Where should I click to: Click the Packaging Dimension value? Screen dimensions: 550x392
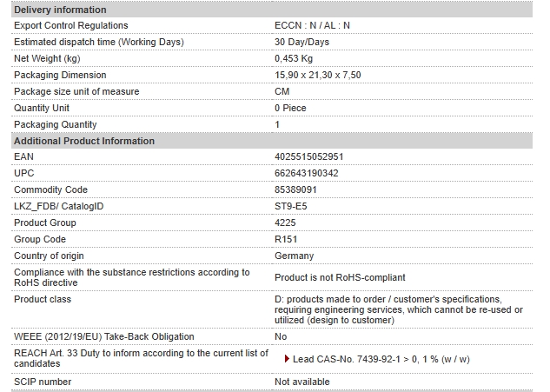click(317, 75)
